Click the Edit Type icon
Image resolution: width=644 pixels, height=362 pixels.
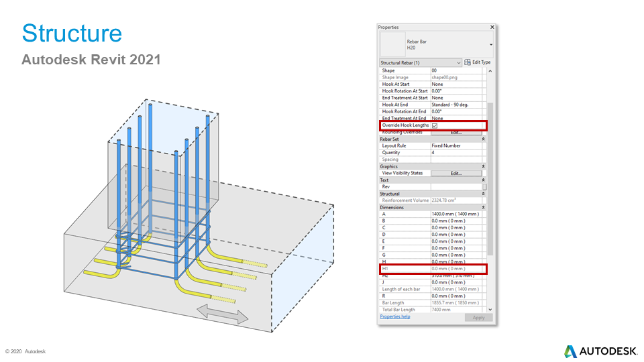(x=468, y=62)
